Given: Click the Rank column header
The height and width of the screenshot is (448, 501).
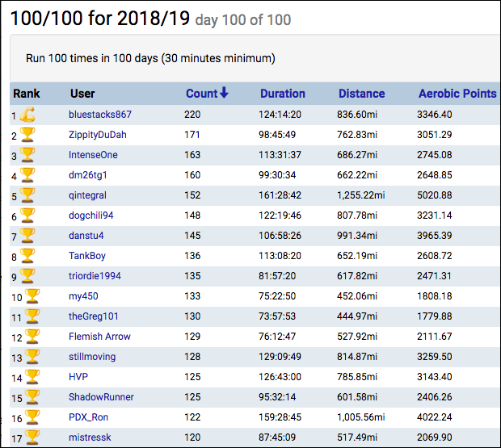Looking at the screenshot, I should click(27, 94).
